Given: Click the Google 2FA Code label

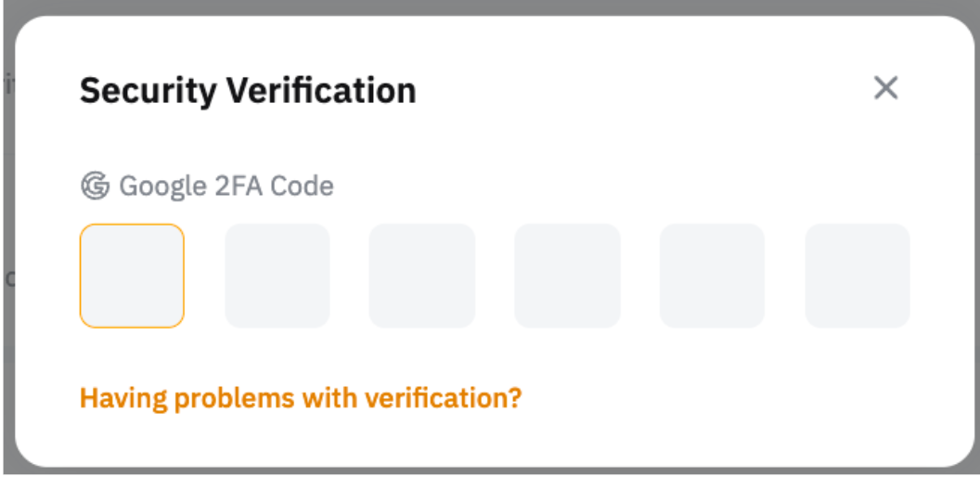Looking at the screenshot, I should click(x=226, y=187).
